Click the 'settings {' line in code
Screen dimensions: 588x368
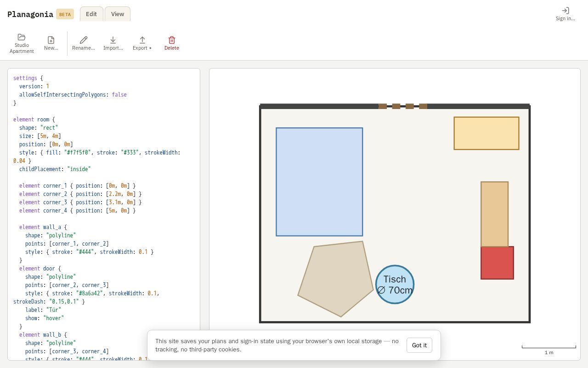click(28, 78)
